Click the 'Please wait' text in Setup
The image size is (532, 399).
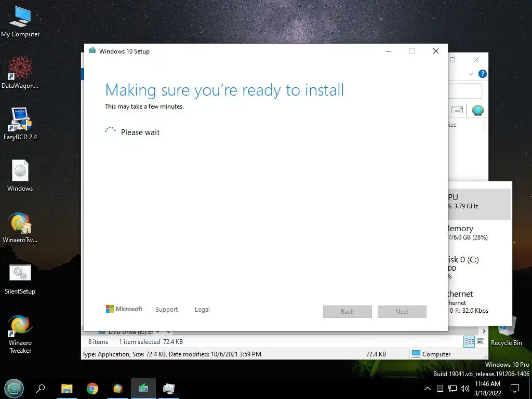[140, 132]
